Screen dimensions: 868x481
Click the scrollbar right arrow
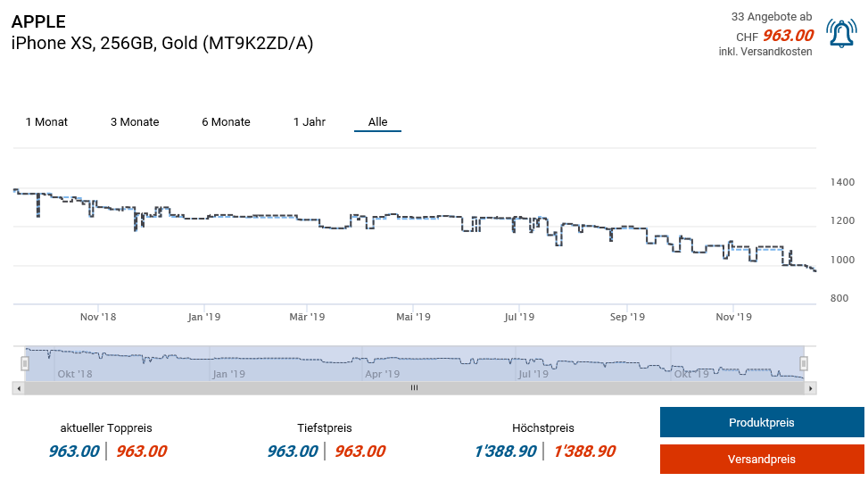tap(811, 388)
